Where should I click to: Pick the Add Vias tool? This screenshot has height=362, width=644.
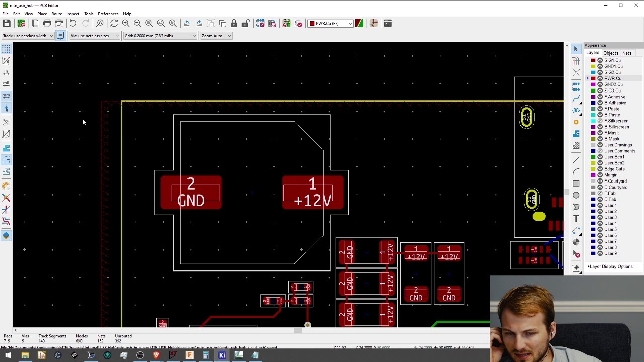point(576,122)
